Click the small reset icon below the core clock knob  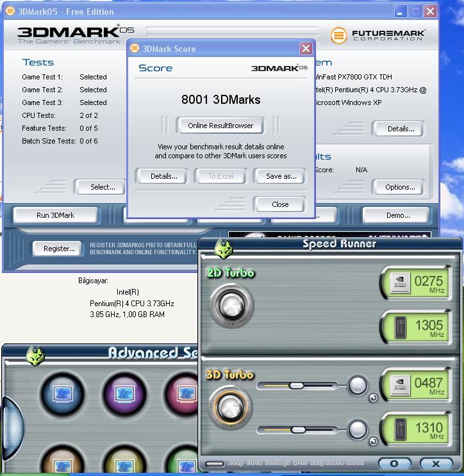(373, 398)
